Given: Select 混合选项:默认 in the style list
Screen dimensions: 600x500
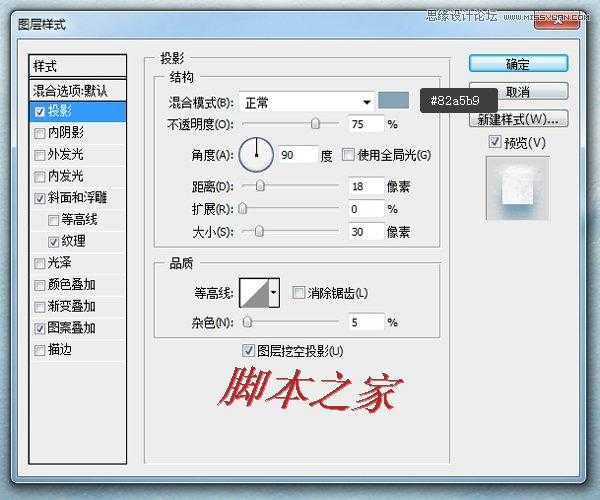Looking at the screenshot, I should 77,91.
